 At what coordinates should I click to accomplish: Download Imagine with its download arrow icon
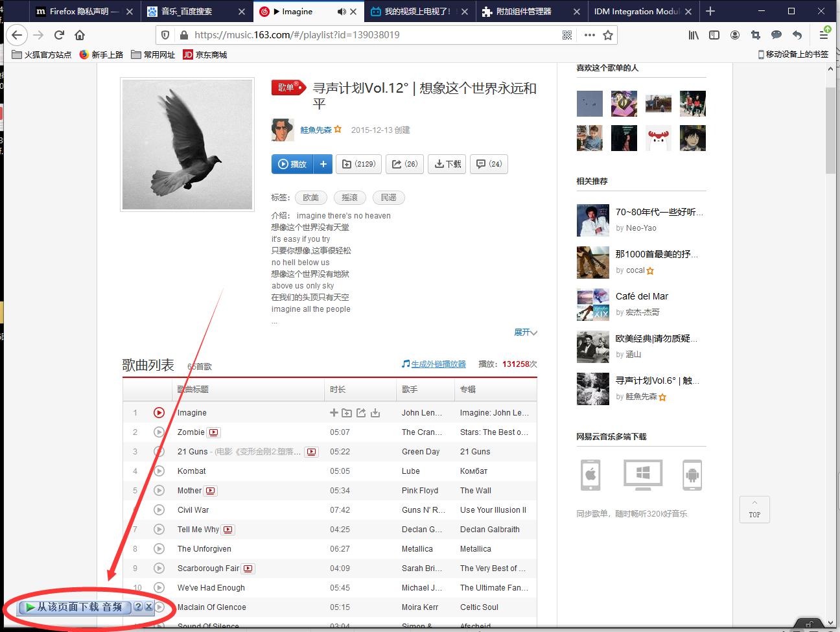coord(375,412)
